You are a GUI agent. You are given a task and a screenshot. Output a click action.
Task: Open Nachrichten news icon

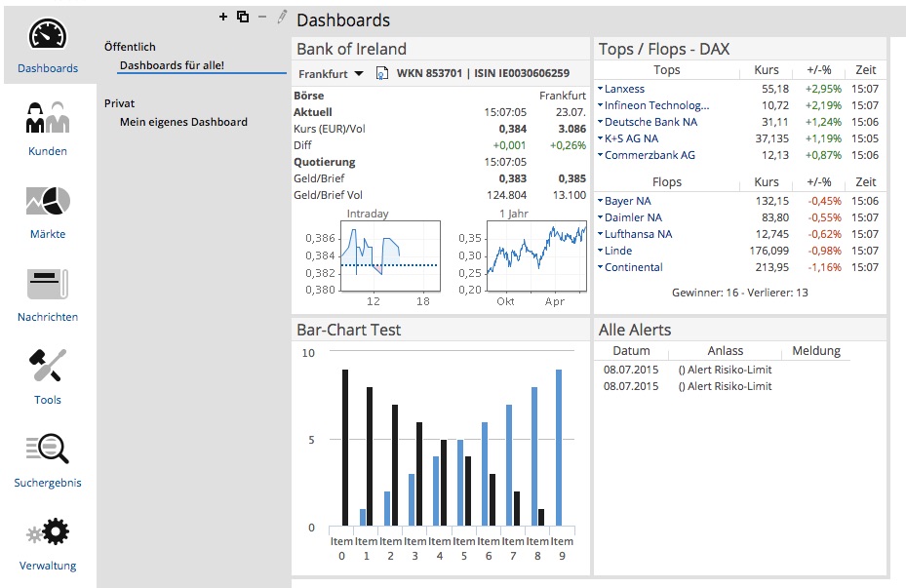pos(48,284)
